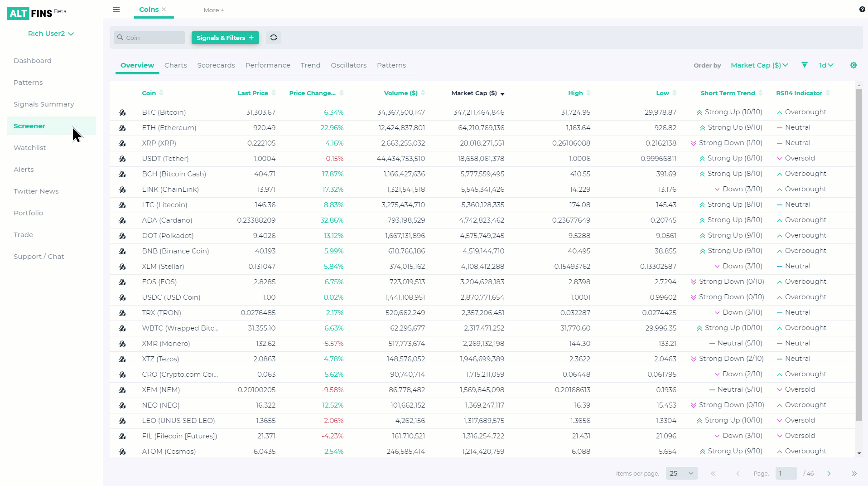Click the refresh icon next to Signals & Filters
This screenshot has height=486, width=868.
point(274,38)
